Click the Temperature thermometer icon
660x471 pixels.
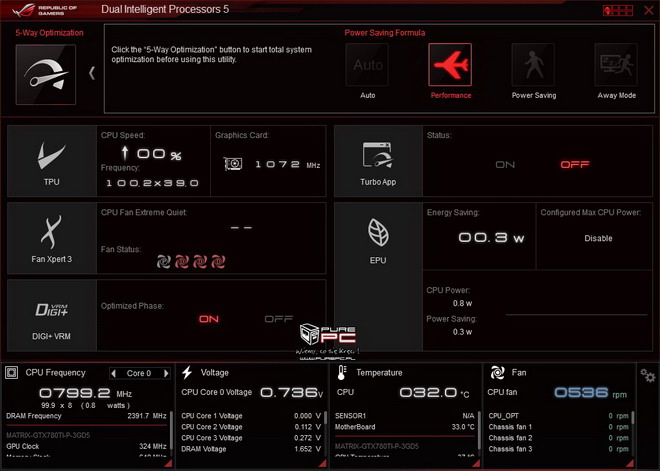tap(342, 373)
